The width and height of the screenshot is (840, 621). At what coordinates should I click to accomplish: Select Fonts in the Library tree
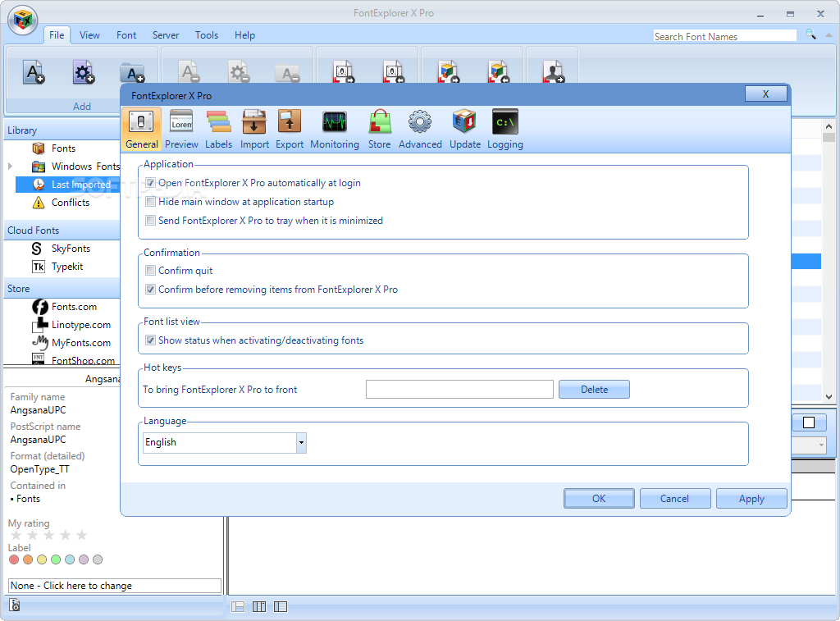[63, 148]
